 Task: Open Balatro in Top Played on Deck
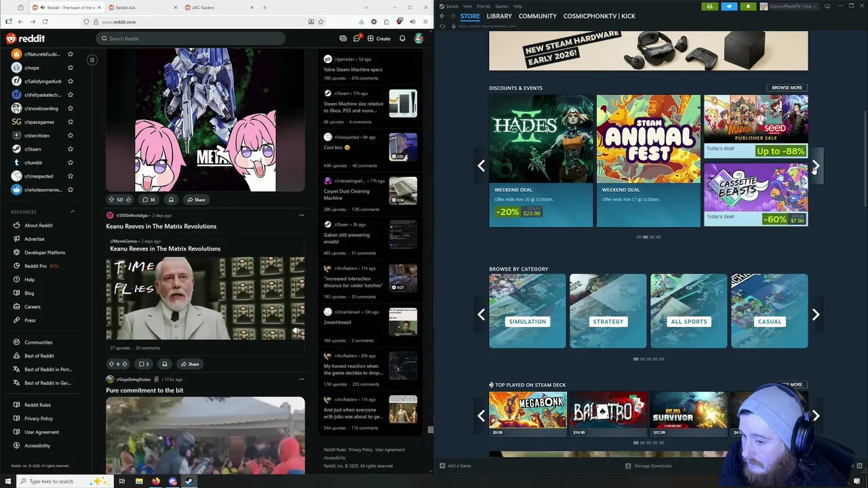click(x=608, y=414)
